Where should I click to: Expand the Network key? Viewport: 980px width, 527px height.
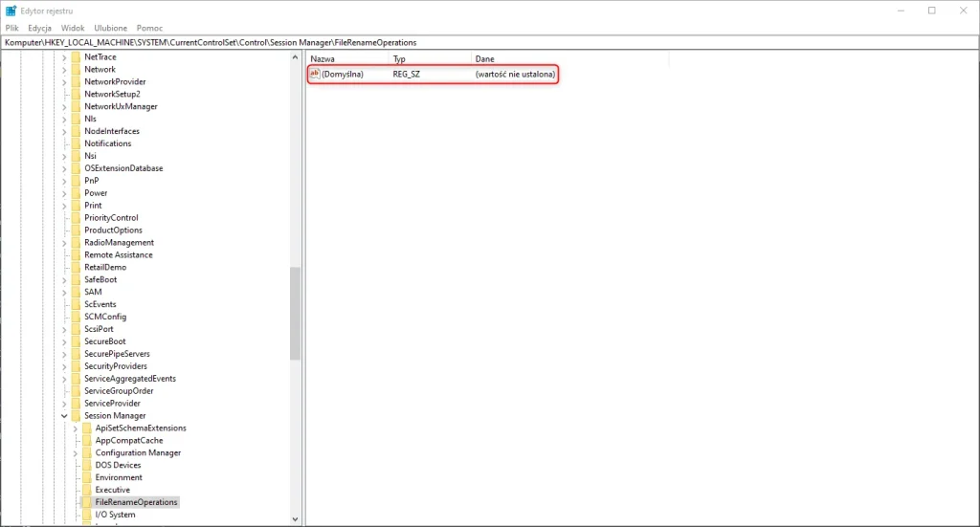coord(64,70)
